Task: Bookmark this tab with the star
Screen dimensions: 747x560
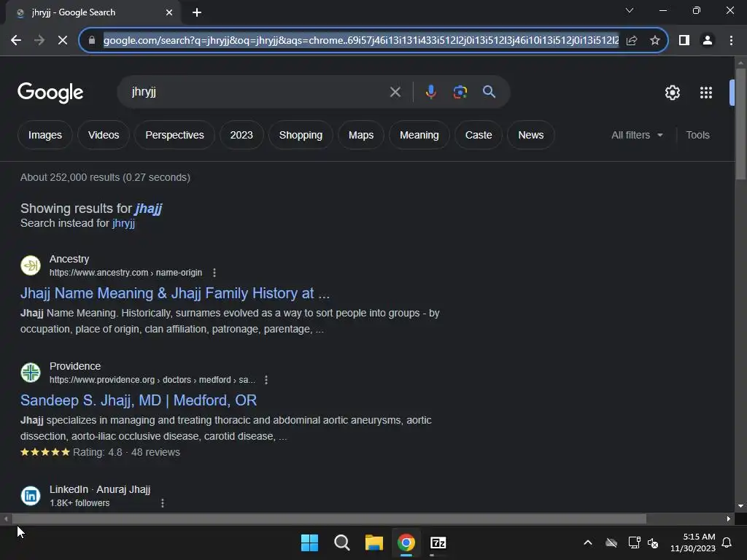Action: point(655,41)
